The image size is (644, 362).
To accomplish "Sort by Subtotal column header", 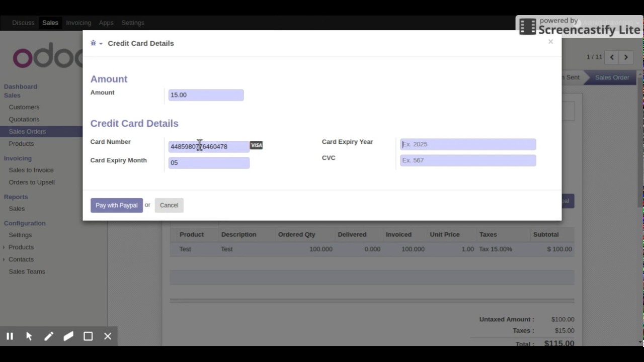I will 546,234.
